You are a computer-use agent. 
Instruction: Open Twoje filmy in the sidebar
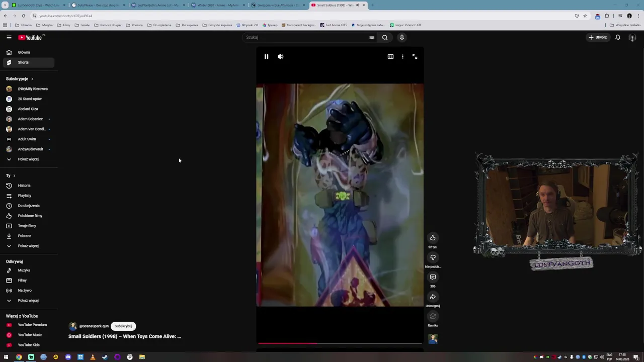coord(28,226)
